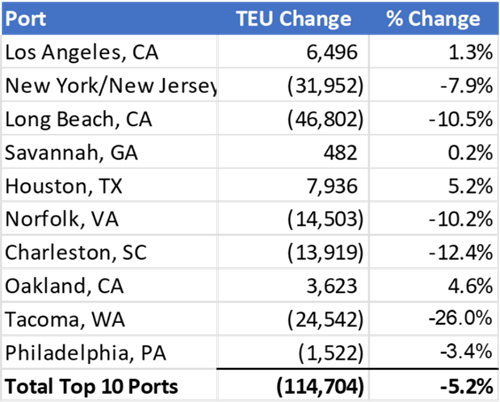Select the 7,936 TEU change value
Viewport: 500px width, 402px height.
[332, 186]
